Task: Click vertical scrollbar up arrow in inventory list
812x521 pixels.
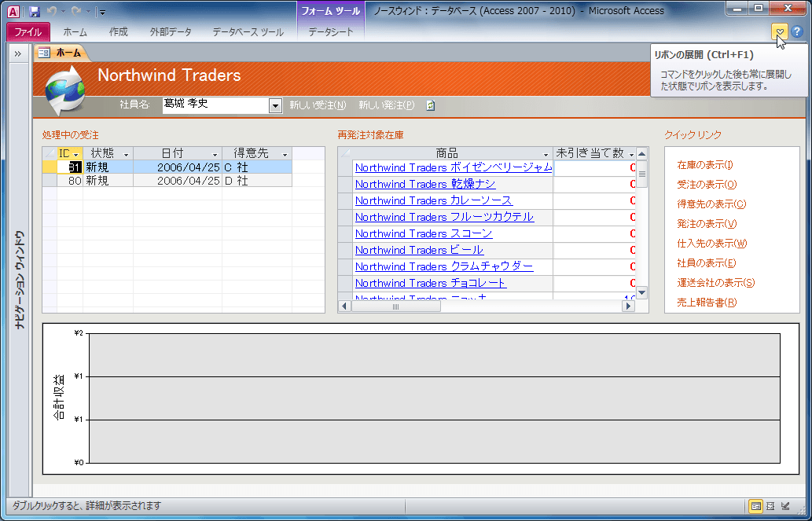Action: [641, 154]
